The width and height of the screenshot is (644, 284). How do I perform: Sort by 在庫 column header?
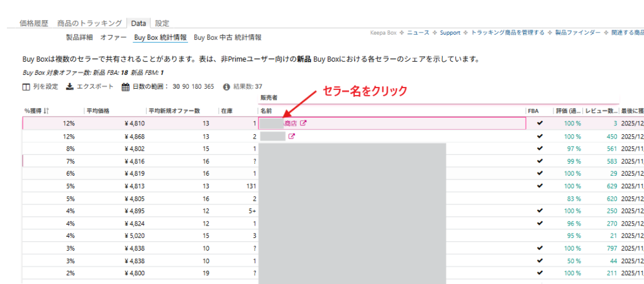(227, 111)
